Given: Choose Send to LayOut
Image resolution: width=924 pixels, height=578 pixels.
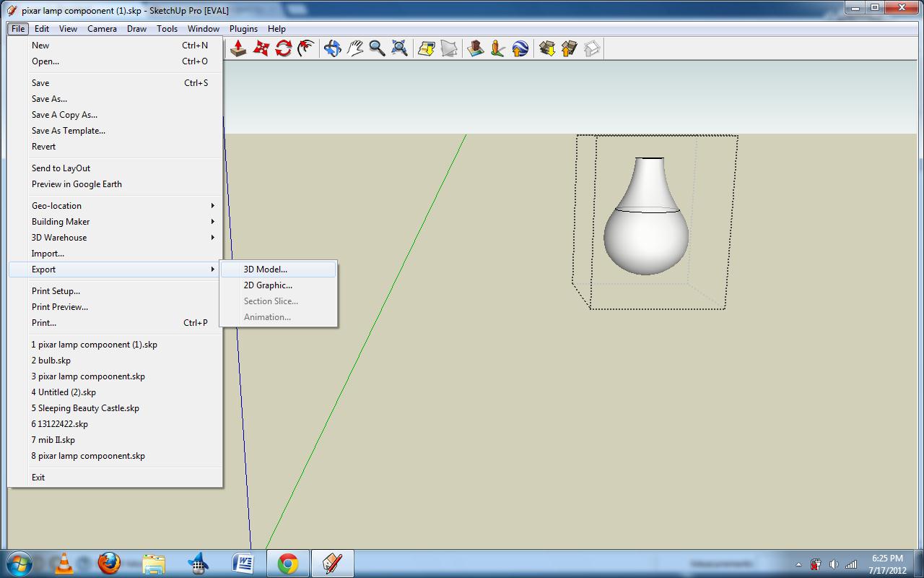Looking at the screenshot, I should (115, 168).
